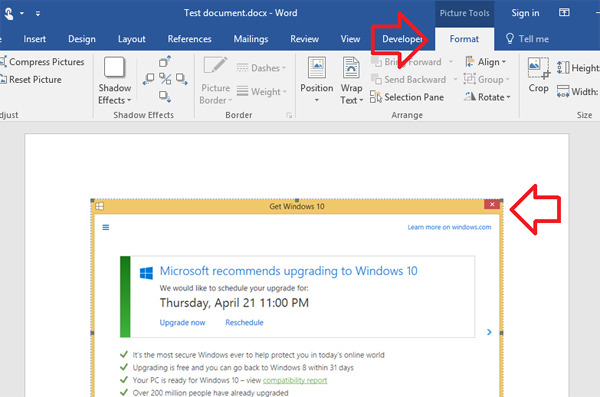Screen dimensions: 600x397
Task: Click the Reset Picture command
Action: (x=31, y=80)
